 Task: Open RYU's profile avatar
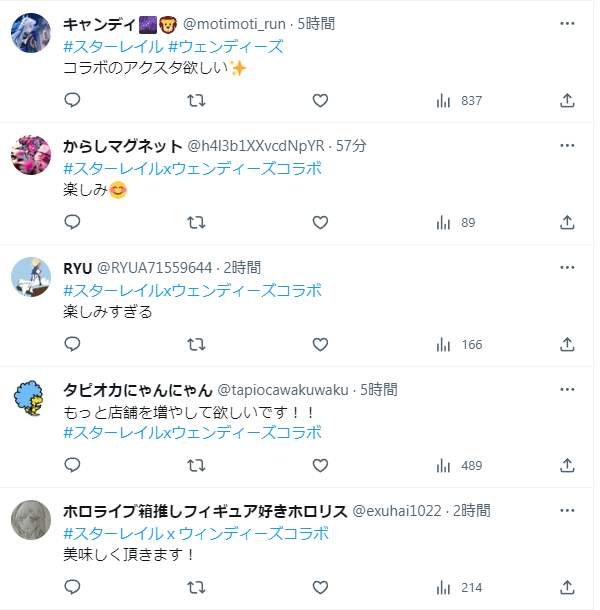coord(32,277)
